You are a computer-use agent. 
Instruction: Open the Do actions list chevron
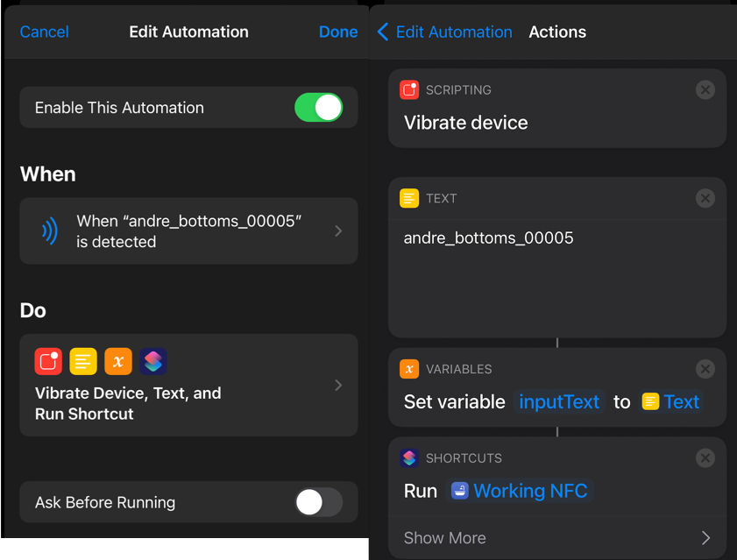click(x=338, y=385)
